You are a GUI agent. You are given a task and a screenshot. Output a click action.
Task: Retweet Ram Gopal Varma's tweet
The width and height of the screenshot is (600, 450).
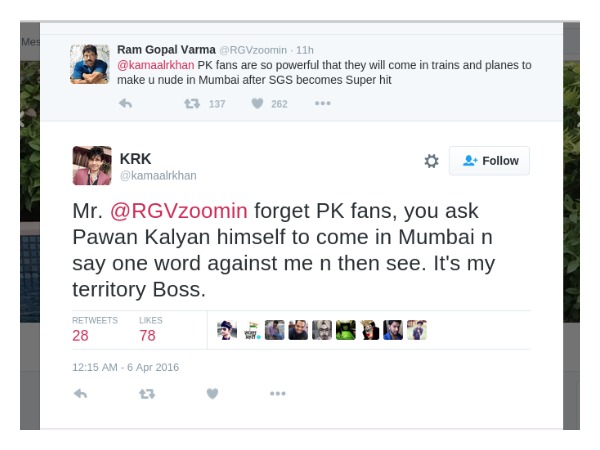(190, 103)
